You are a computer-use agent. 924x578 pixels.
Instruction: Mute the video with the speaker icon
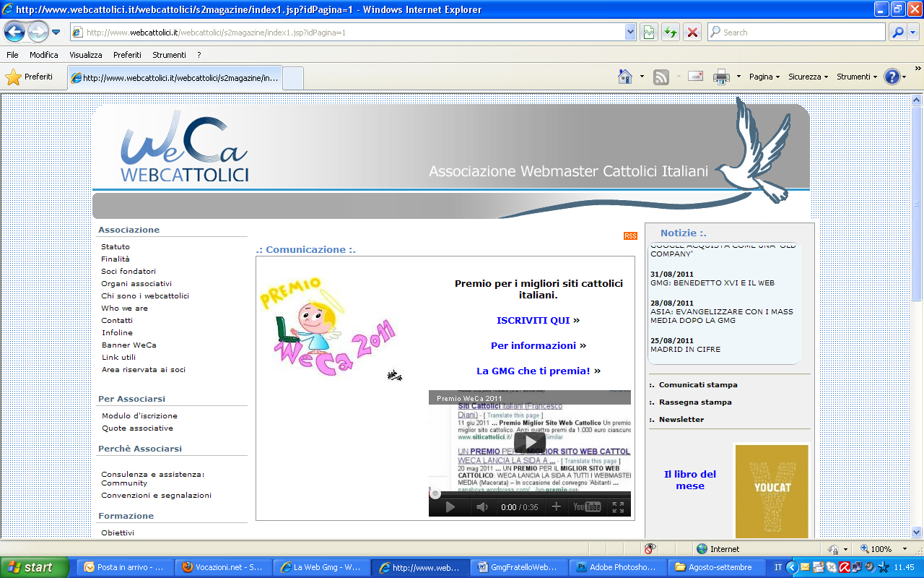click(481, 507)
